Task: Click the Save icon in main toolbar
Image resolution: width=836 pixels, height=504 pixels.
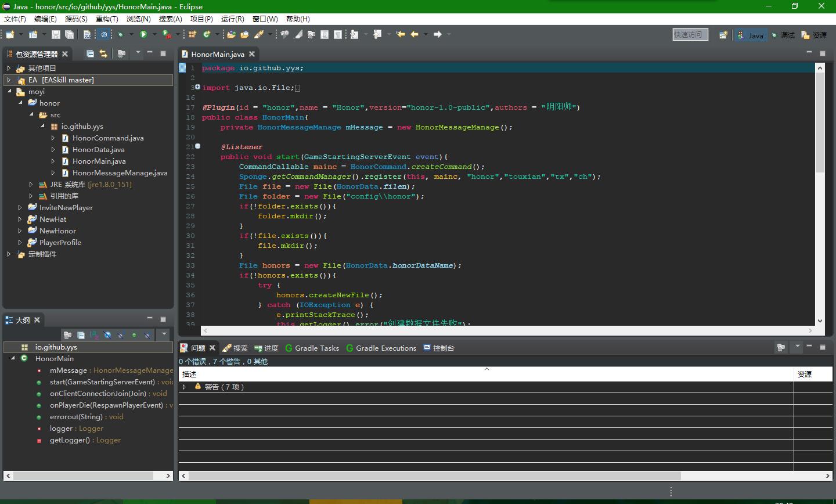Action: [56, 35]
